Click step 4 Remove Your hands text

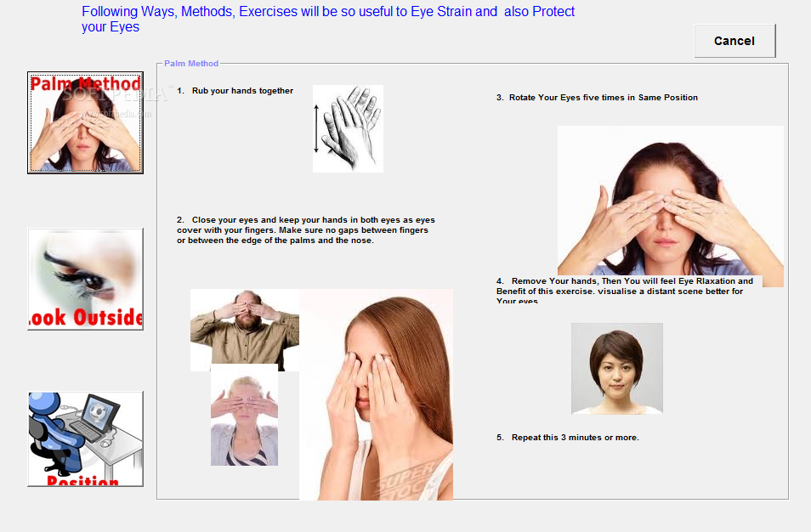(625, 291)
